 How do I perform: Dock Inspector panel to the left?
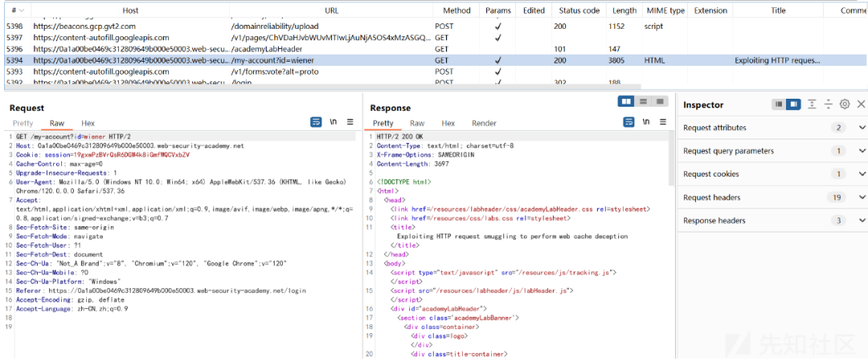779,104
